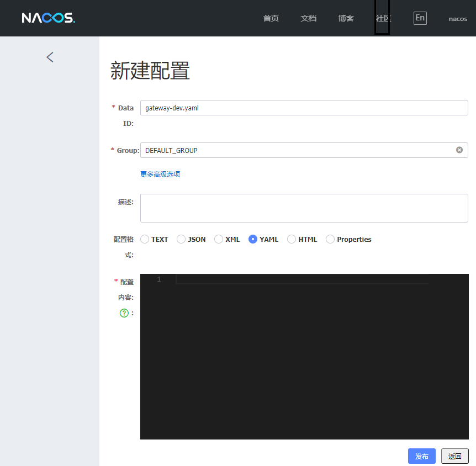
Task: Open the 社区 menu item
Action: pos(383,18)
